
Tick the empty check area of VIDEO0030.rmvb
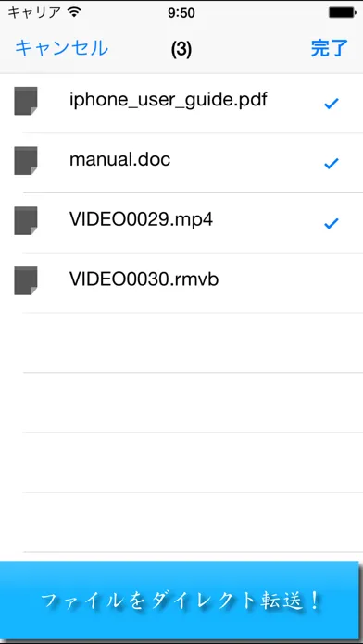click(x=331, y=282)
